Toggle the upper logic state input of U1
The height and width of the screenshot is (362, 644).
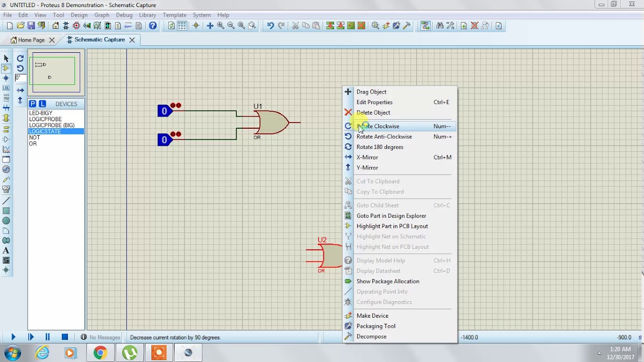coord(165,111)
